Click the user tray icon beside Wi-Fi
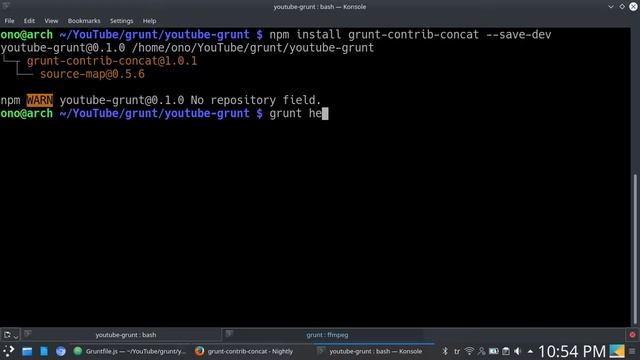Viewport: 640px width, 360px height. [482, 351]
